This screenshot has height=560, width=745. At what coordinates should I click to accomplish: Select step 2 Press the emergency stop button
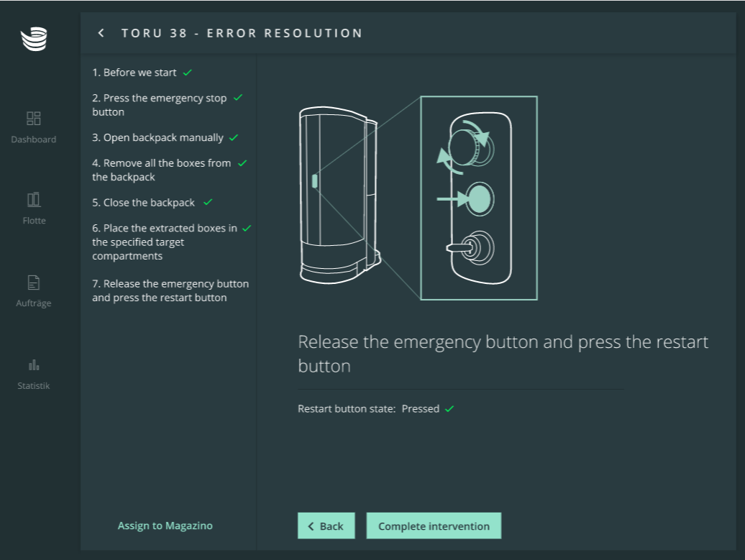pos(159,105)
